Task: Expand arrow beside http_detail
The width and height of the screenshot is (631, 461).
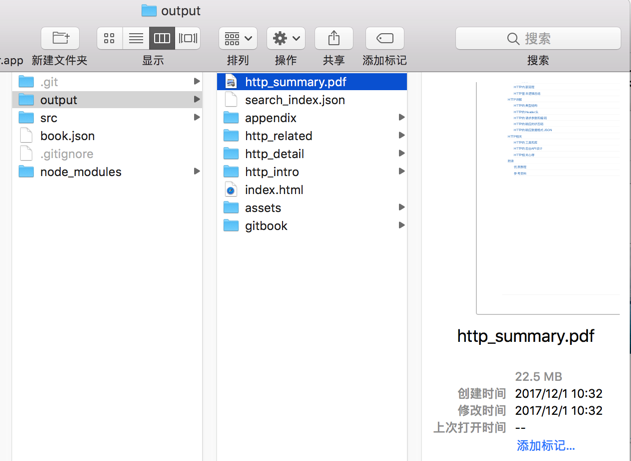Action: point(402,153)
